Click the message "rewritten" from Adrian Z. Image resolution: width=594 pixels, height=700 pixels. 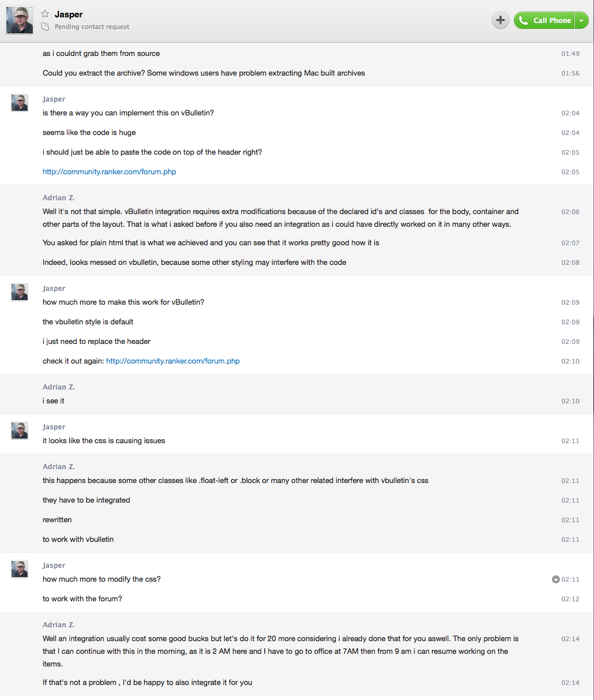tap(57, 519)
